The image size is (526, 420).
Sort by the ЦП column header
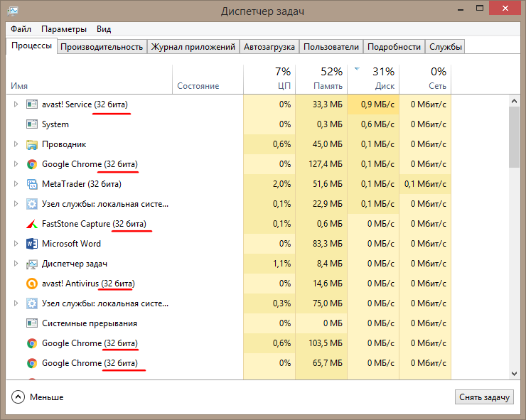(269, 80)
